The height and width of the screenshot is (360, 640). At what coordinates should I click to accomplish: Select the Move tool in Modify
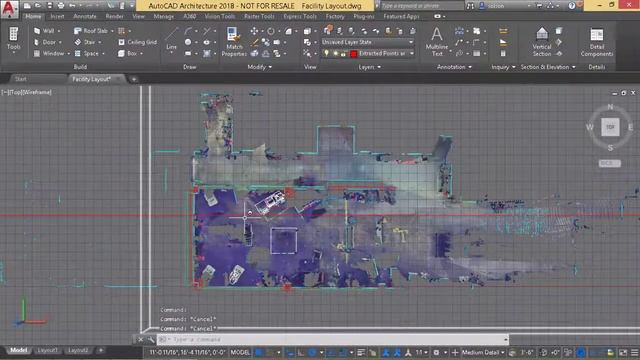[x=254, y=31]
